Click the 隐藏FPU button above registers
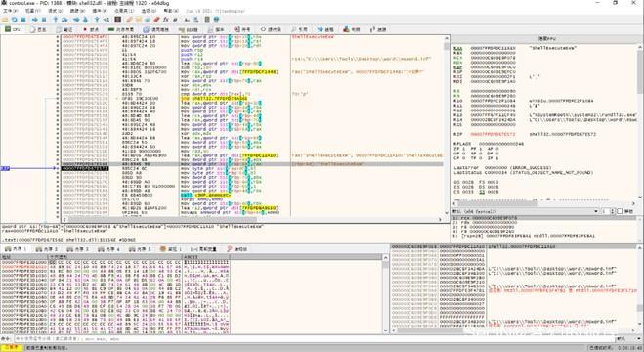Screen dimensions: 644x352 pyautogui.click(x=546, y=38)
